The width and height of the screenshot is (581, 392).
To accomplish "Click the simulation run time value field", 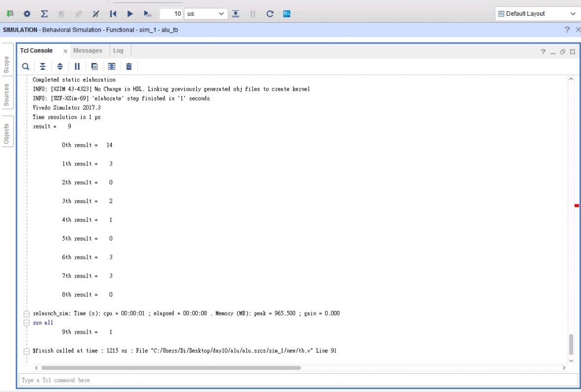I will (x=171, y=14).
